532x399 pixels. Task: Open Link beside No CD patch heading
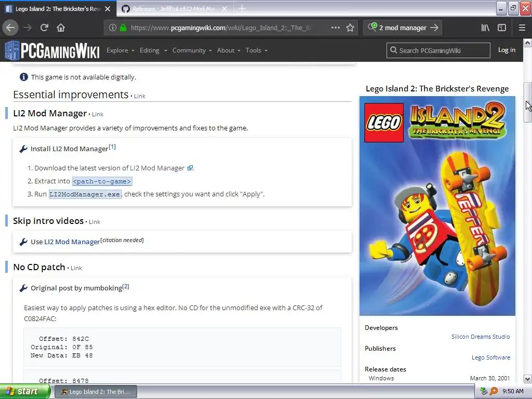tap(76, 268)
